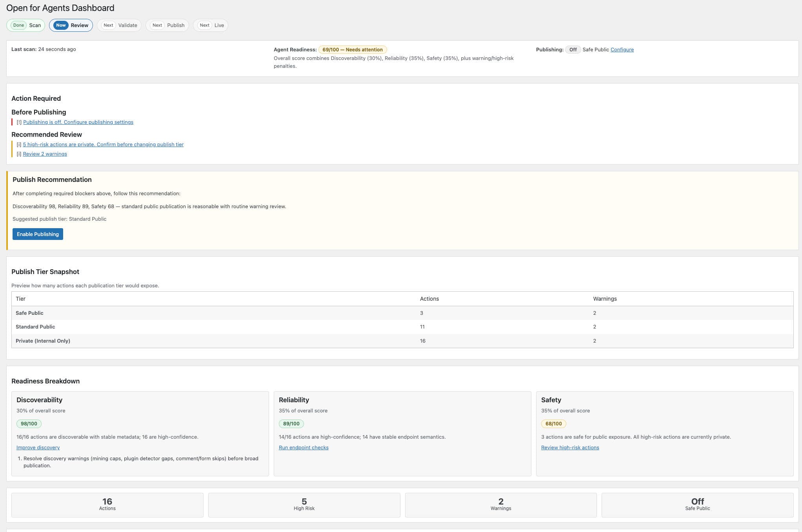Click the Last scan: 24 seconds ago text
Image resolution: width=802 pixels, height=532 pixels.
pyautogui.click(x=44, y=49)
